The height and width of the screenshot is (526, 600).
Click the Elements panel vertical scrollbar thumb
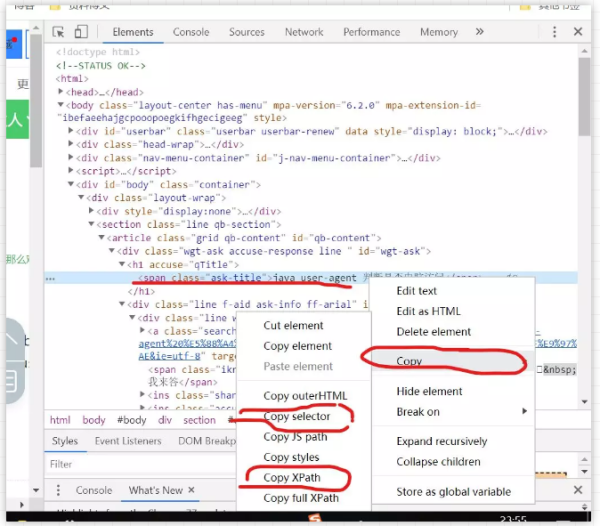584,96
